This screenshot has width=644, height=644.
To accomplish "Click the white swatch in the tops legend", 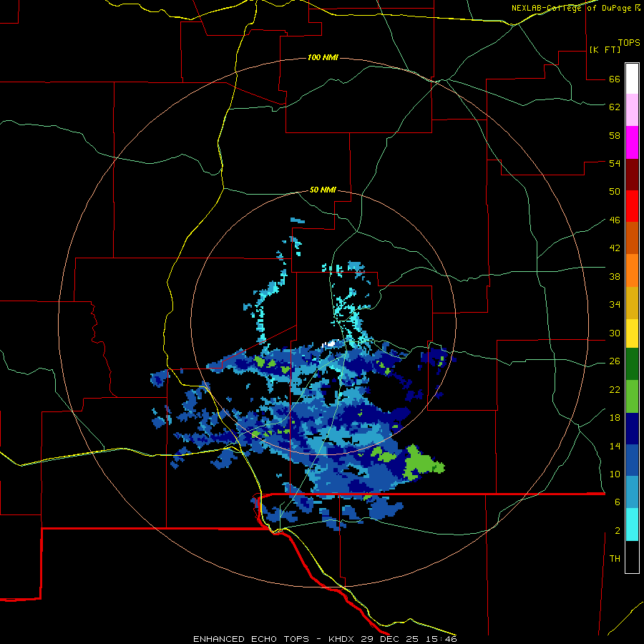I will 632,79.
